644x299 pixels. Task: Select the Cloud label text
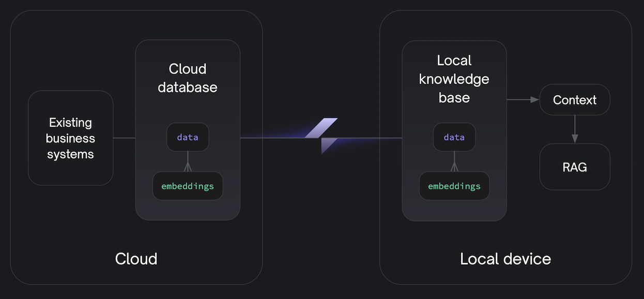click(136, 259)
